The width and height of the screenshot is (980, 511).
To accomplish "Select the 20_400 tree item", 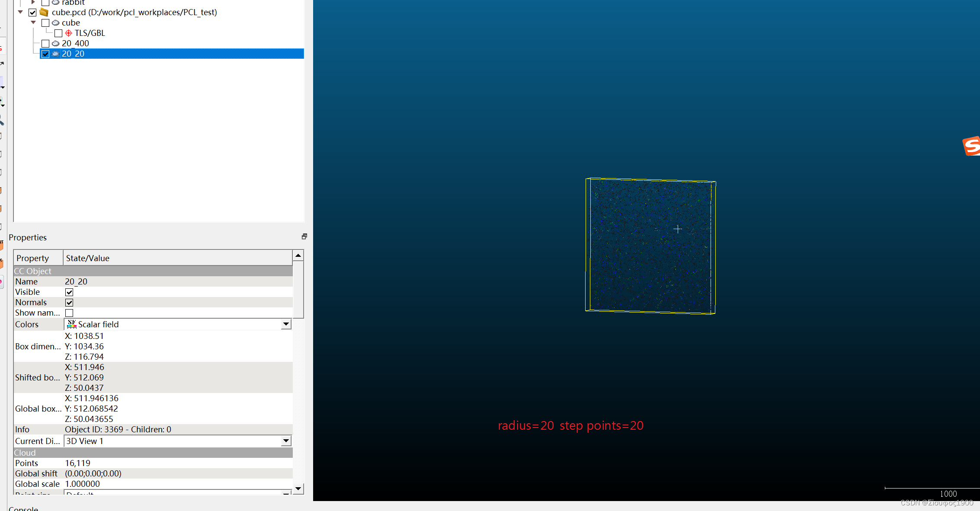I will coord(75,43).
